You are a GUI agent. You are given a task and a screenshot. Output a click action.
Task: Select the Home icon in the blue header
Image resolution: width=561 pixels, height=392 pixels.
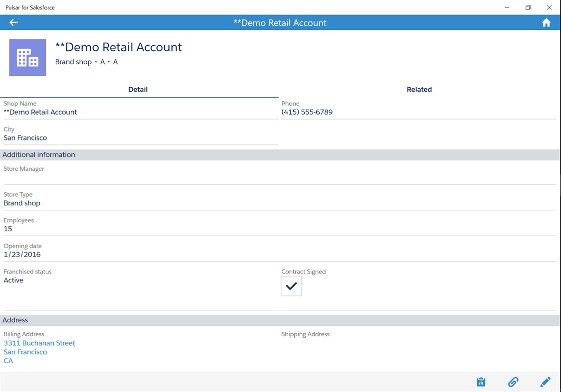tap(546, 22)
